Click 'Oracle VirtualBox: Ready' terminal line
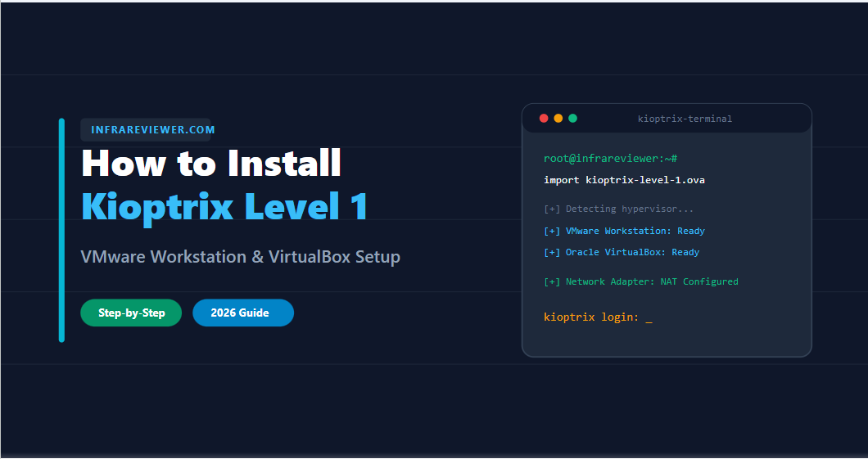Viewport: 868px width, 459px height. coord(622,252)
